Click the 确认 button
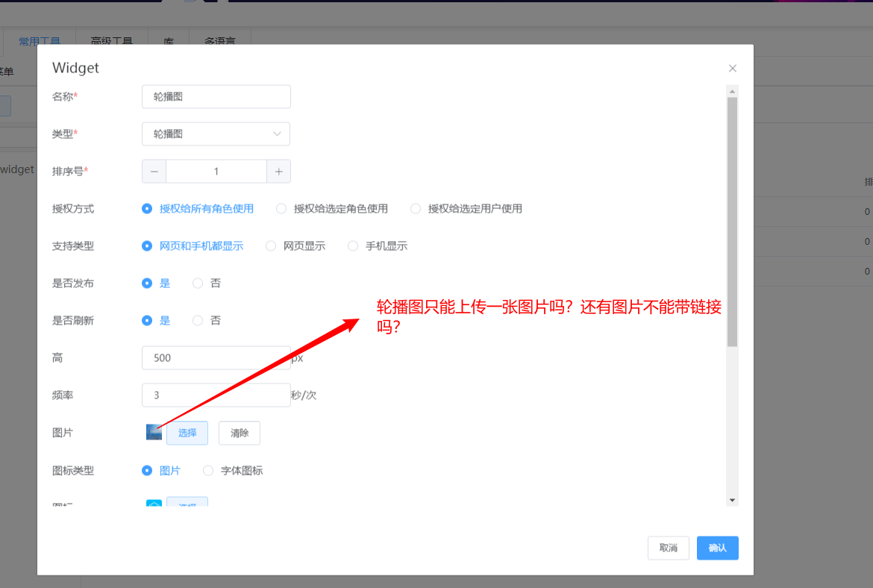873x588 pixels. 718,548
